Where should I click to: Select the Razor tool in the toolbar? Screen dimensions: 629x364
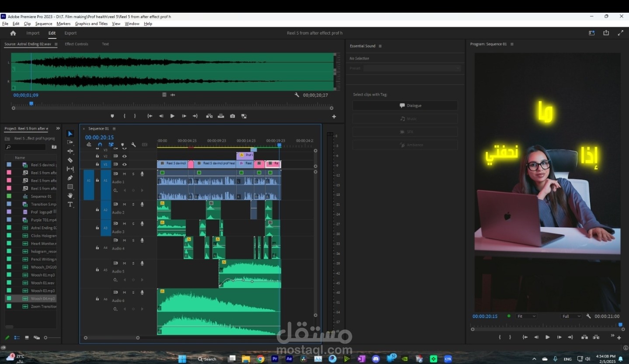coord(70,160)
